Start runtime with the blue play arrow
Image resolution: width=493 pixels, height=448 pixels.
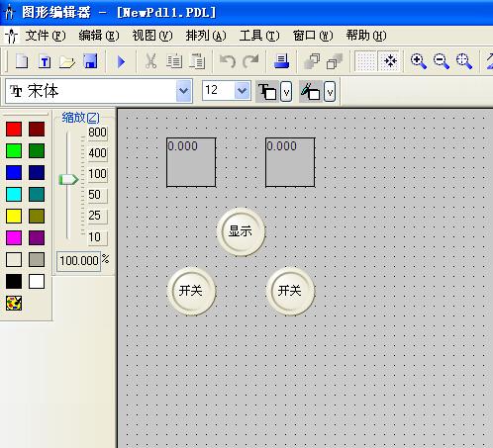click(x=121, y=61)
